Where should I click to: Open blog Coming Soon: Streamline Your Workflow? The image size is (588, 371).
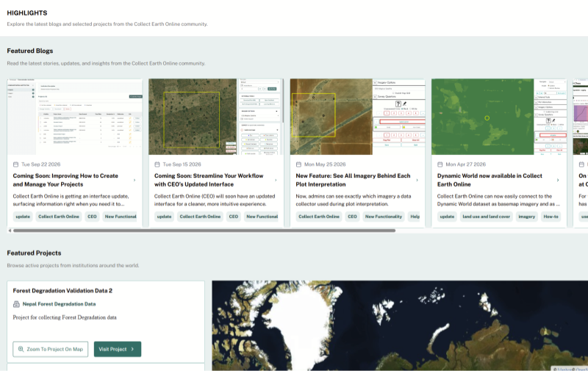tap(209, 180)
